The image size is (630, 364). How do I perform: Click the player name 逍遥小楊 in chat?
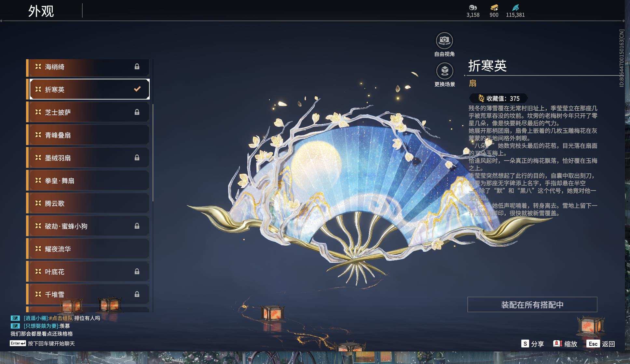coord(36,318)
